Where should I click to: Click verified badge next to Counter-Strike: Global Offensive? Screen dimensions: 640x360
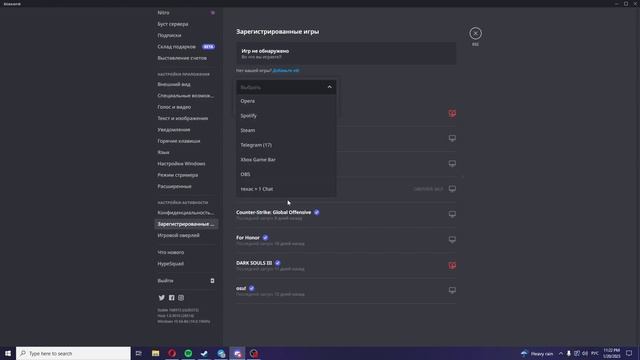tap(317, 212)
